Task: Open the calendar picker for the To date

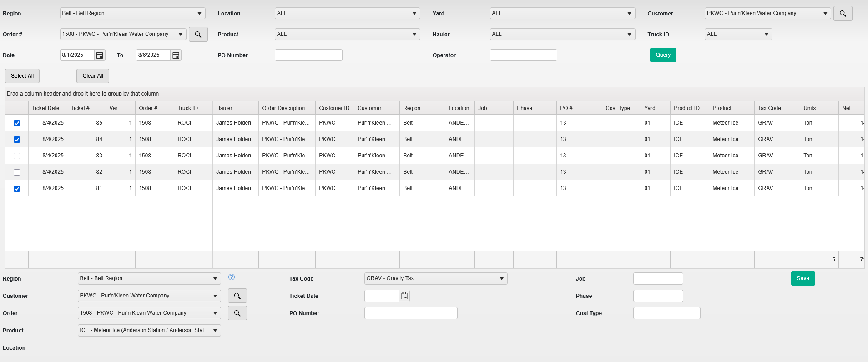Action: click(x=176, y=55)
